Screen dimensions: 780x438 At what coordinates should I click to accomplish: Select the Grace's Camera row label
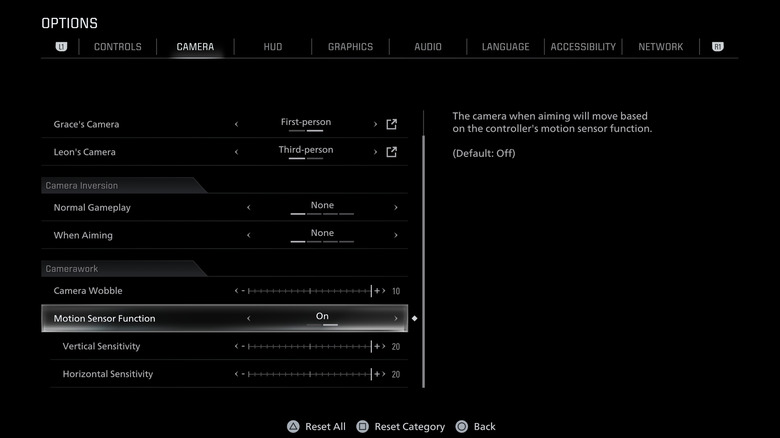coord(87,124)
